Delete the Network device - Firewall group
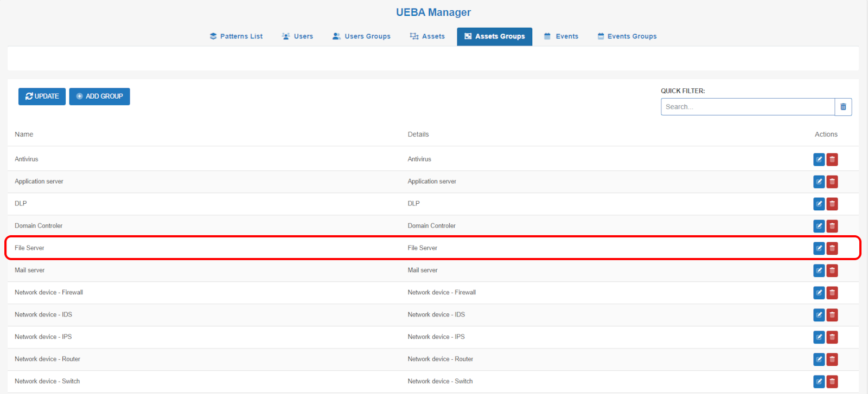The image size is (868, 394). click(832, 293)
